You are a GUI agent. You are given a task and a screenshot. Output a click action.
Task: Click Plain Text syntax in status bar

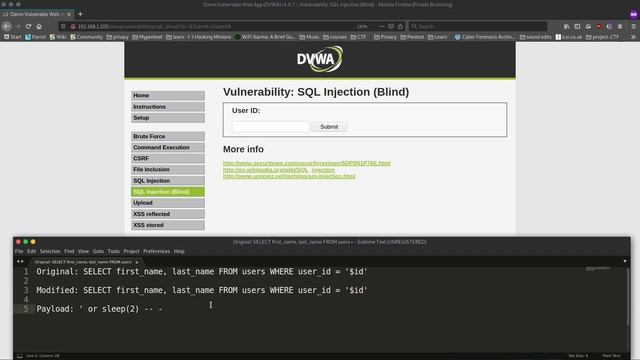[x=611, y=356]
